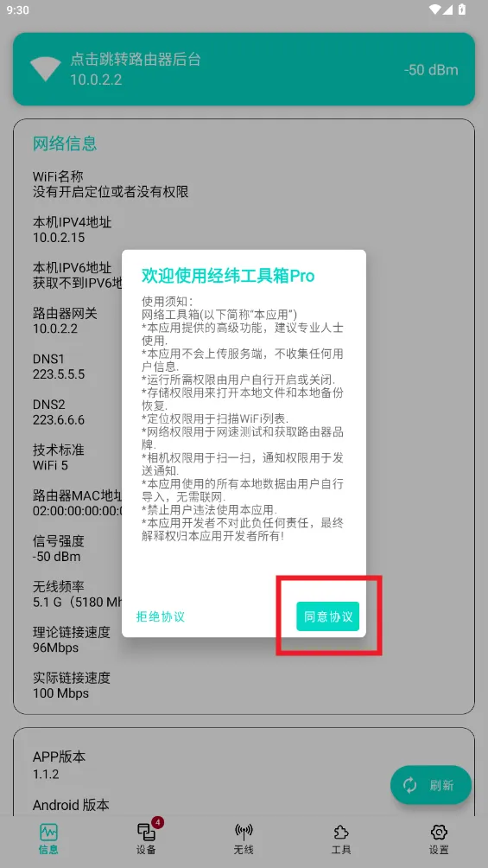
Task: Tap the WiFi status bar icon
Action: [x=435, y=10]
